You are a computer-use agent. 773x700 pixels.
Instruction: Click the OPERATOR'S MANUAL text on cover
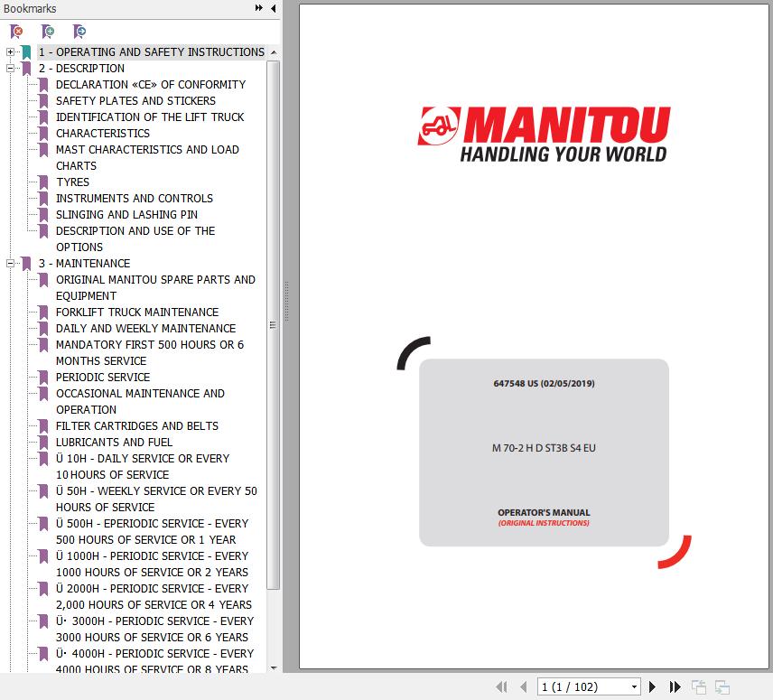tap(544, 513)
